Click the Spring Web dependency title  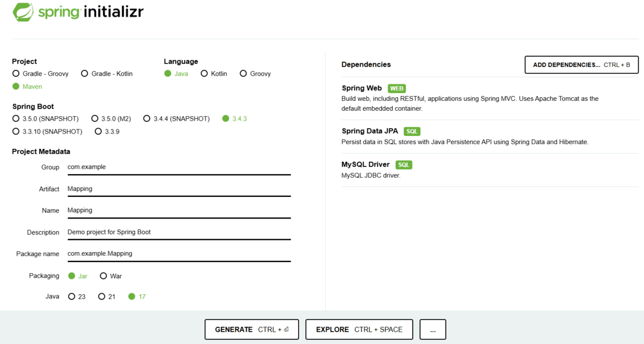pyautogui.click(x=362, y=88)
